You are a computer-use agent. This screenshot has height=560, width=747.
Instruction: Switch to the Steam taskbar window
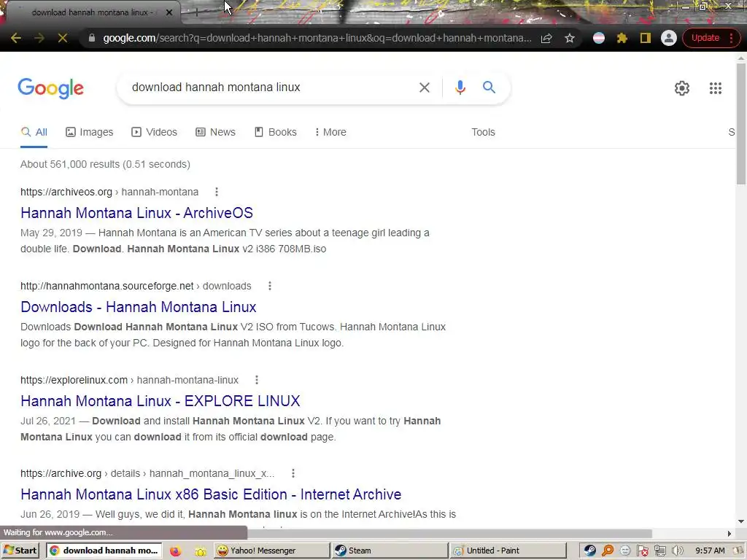coord(390,551)
